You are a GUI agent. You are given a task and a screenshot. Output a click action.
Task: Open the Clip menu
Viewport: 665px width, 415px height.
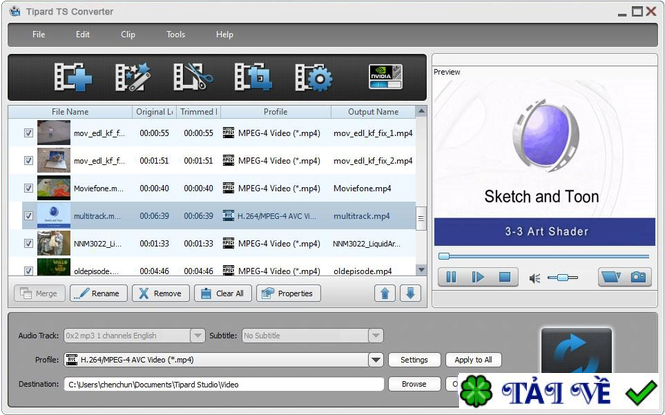pos(128,34)
